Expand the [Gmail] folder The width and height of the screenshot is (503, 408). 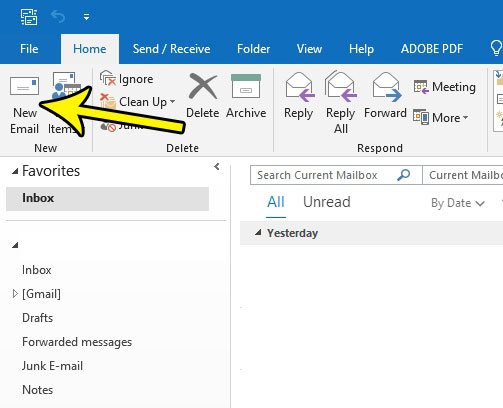(15, 294)
